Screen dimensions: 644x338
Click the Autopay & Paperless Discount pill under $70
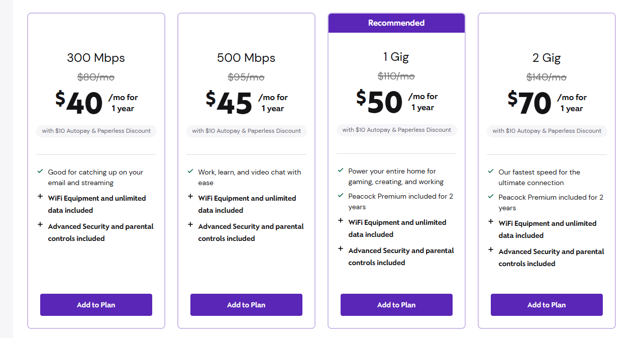tap(547, 131)
